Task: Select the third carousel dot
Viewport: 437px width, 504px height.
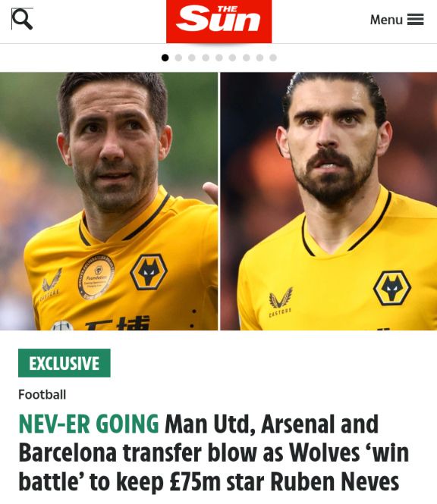Action: [x=192, y=58]
